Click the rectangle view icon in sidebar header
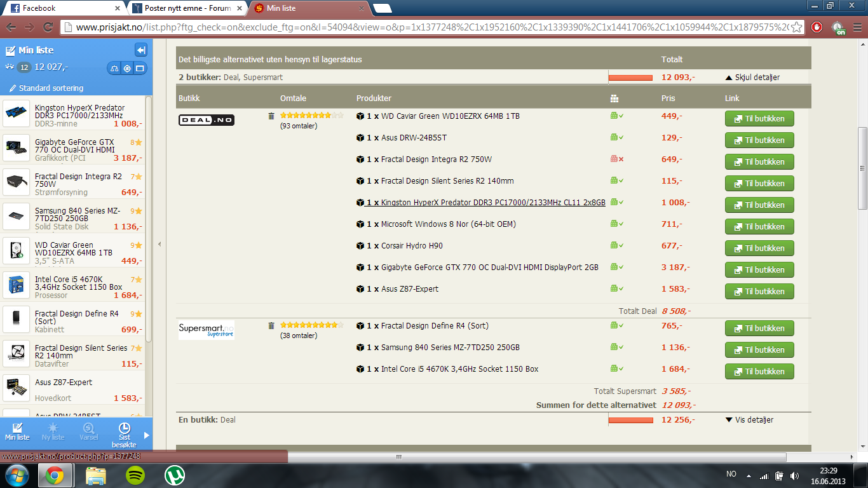 (x=140, y=69)
